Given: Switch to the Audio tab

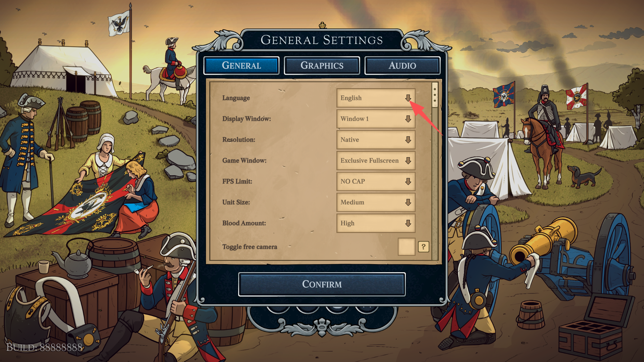Looking at the screenshot, I should pos(402,65).
